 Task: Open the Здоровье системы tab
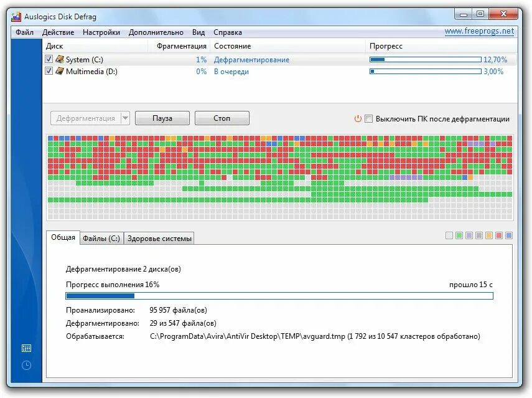click(x=159, y=238)
